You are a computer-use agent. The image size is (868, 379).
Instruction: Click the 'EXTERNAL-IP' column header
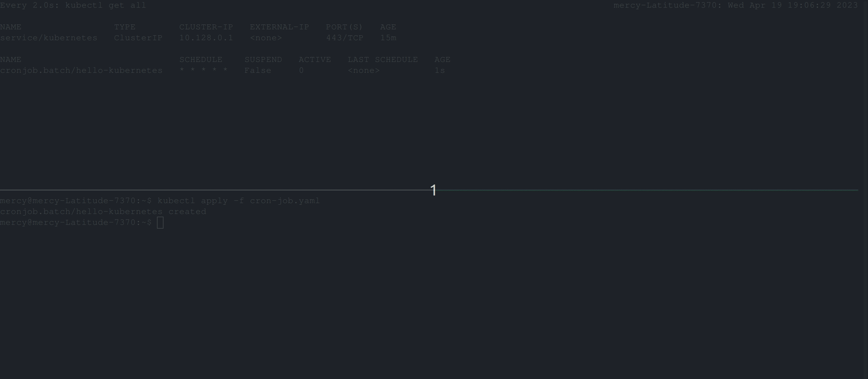(279, 27)
